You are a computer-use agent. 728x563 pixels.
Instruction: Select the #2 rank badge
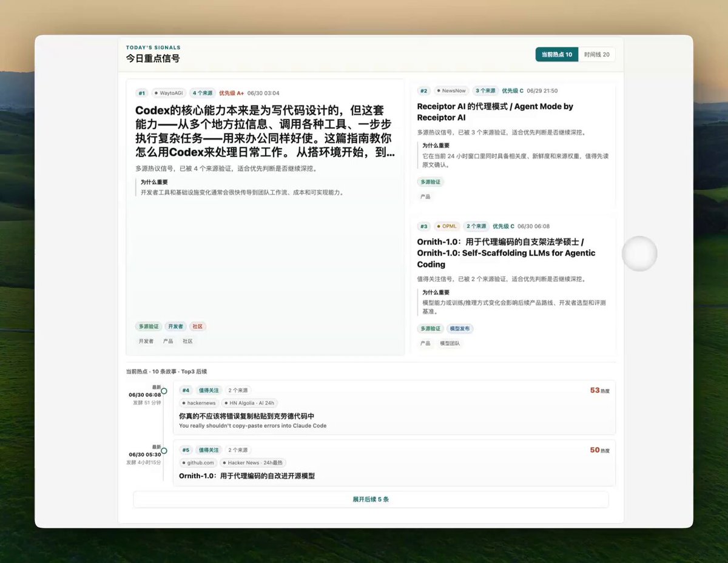point(423,90)
